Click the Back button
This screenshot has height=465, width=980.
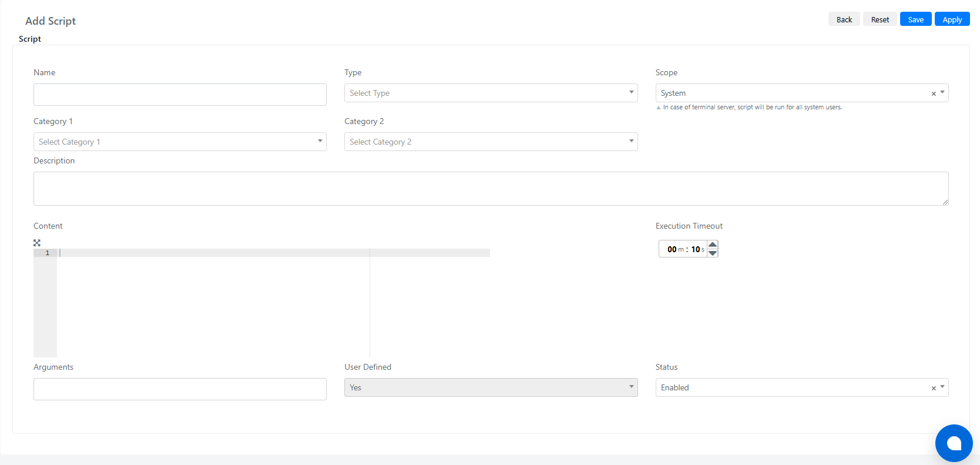(x=844, y=19)
